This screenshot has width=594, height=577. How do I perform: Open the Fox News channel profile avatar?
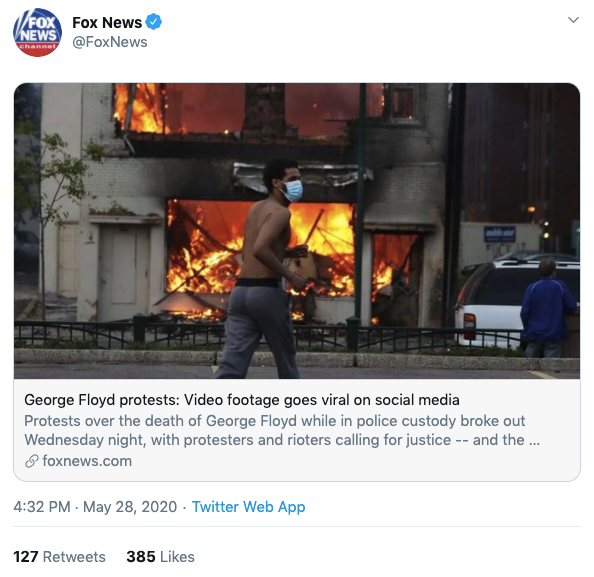tap(38, 32)
